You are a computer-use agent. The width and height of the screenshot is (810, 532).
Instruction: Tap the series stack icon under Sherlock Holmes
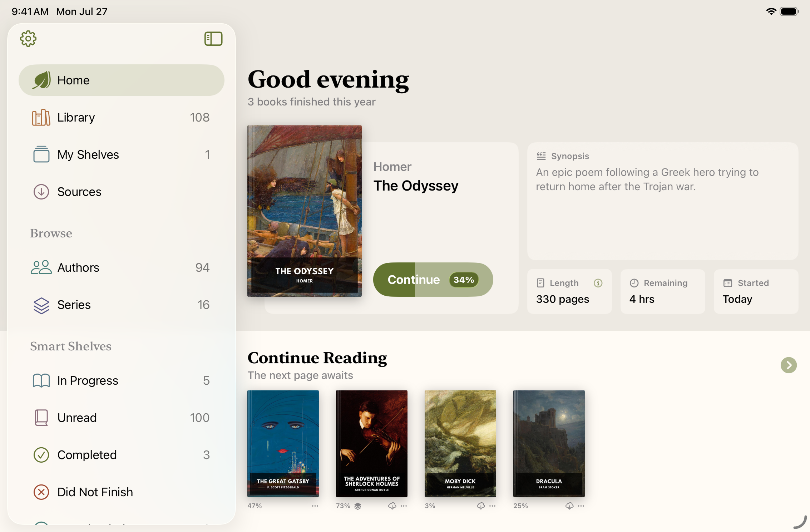point(358,506)
